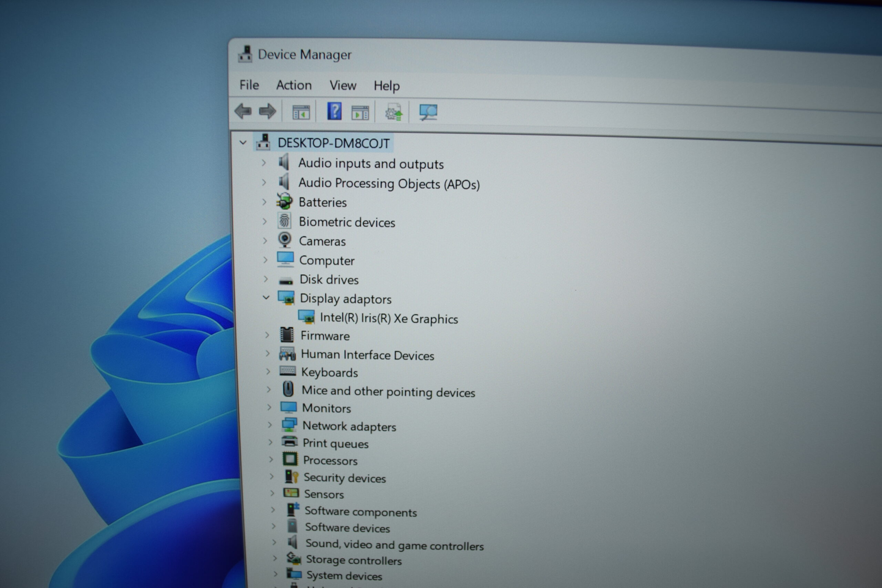This screenshot has height=588, width=882.
Task: Open the View menu
Action: tap(343, 85)
